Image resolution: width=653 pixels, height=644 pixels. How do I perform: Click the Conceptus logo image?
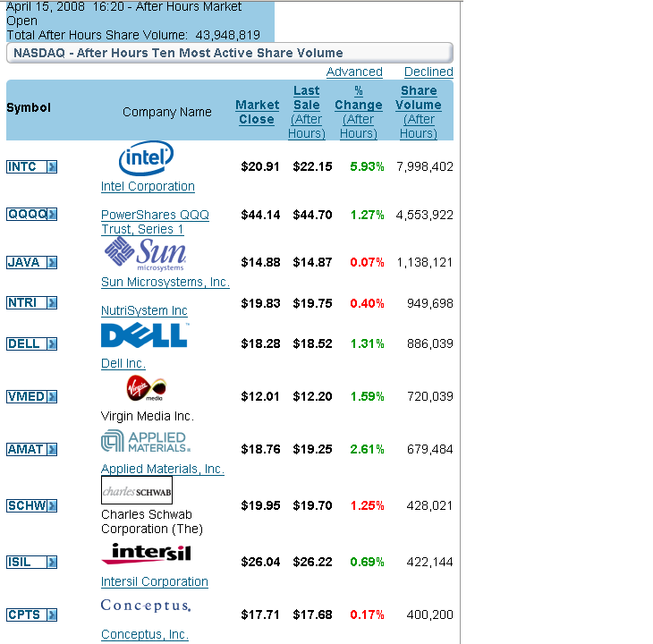click(146, 606)
